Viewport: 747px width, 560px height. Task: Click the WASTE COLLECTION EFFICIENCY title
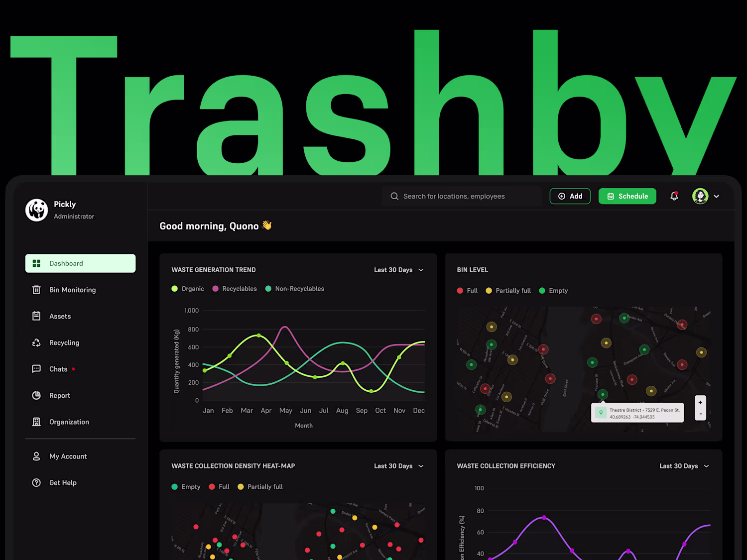click(x=506, y=466)
